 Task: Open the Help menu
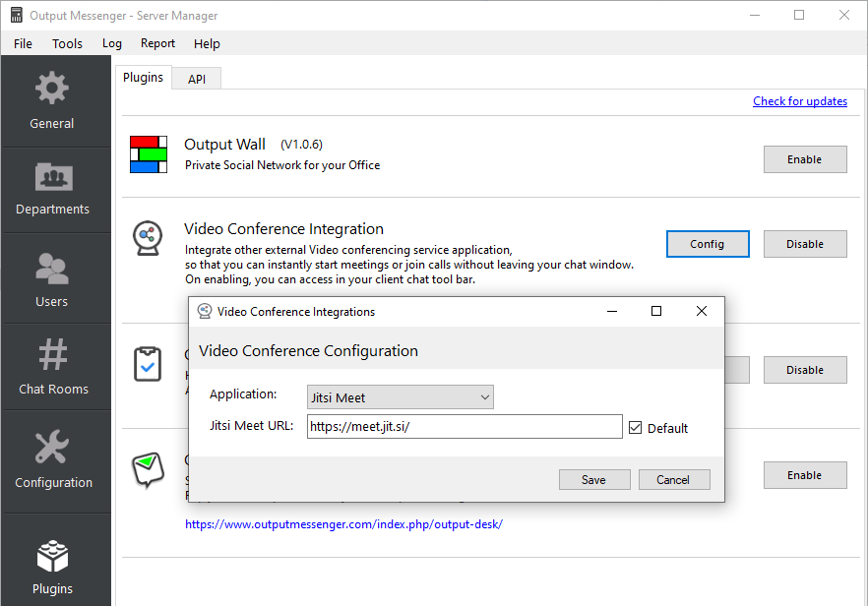[x=207, y=43]
